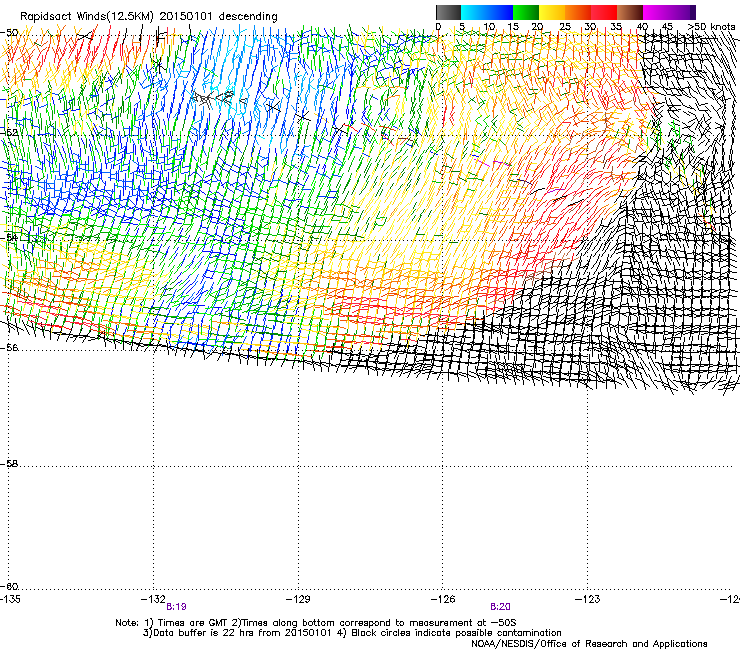
Task: Click the -50 latitude axis label
Action: click(x=9, y=33)
